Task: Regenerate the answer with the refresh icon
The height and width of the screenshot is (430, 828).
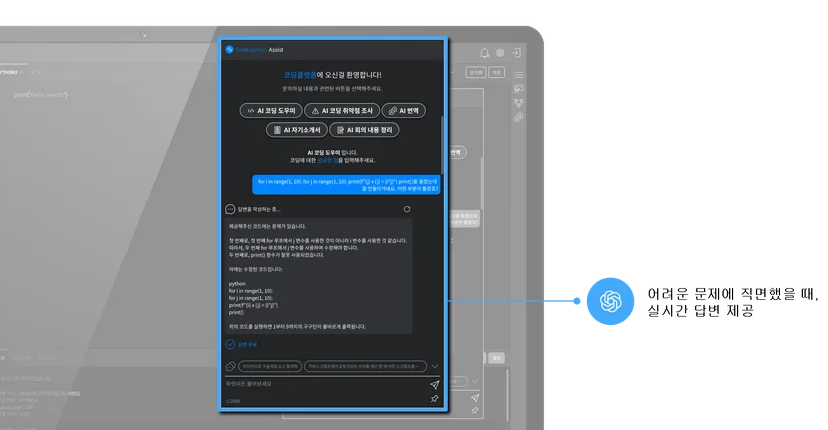Action: tap(407, 209)
